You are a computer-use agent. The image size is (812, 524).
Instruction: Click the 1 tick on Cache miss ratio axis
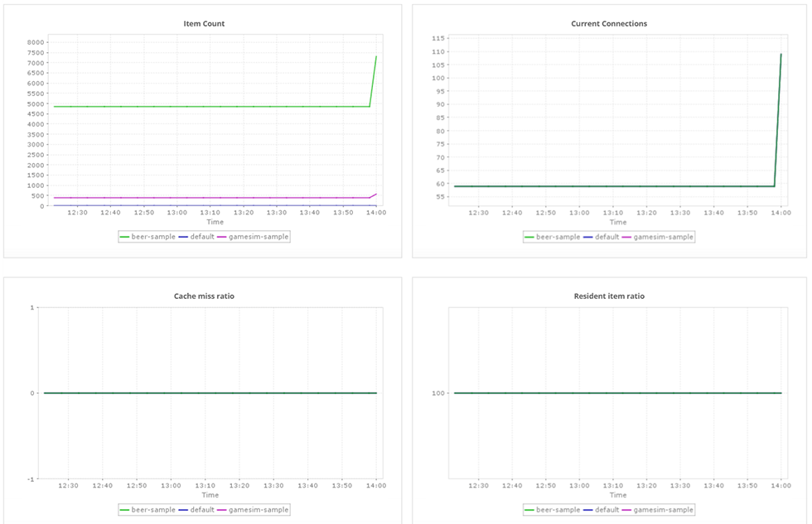click(x=32, y=308)
